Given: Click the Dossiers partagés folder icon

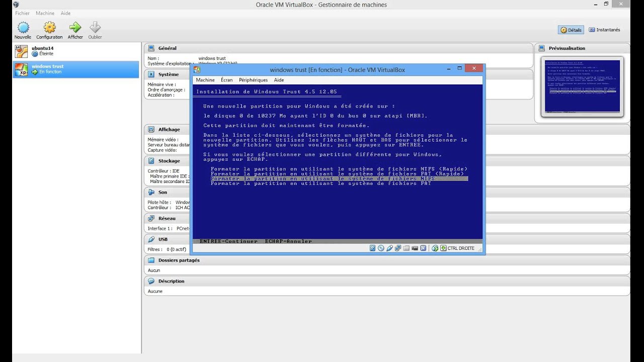Looking at the screenshot, I should click(x=151, y=260).
